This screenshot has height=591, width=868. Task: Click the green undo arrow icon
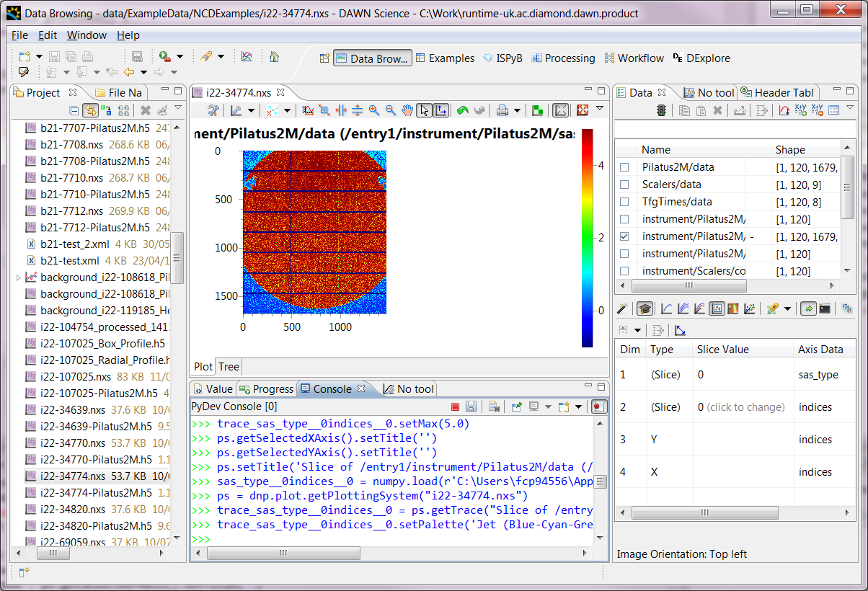click(462, 110)
